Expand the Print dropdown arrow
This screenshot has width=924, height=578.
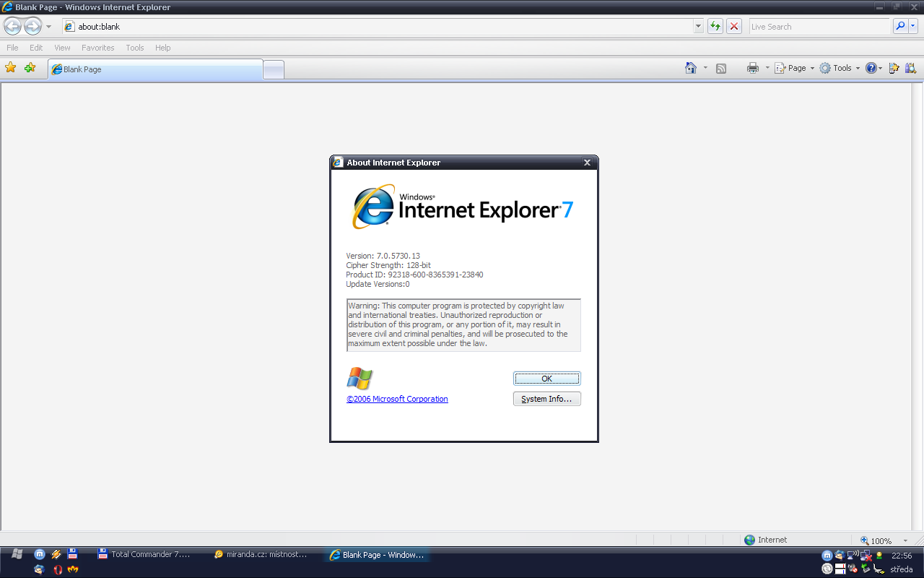(767, 68)
